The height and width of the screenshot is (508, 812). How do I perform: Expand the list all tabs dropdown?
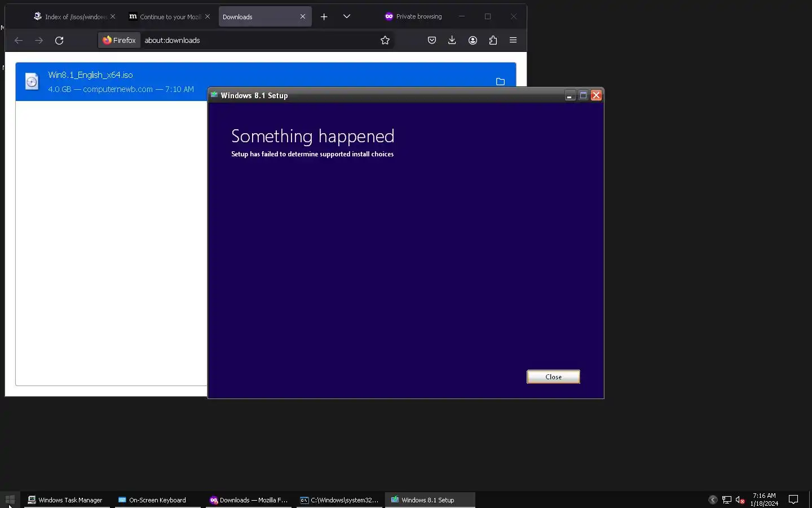coord(347,16)
